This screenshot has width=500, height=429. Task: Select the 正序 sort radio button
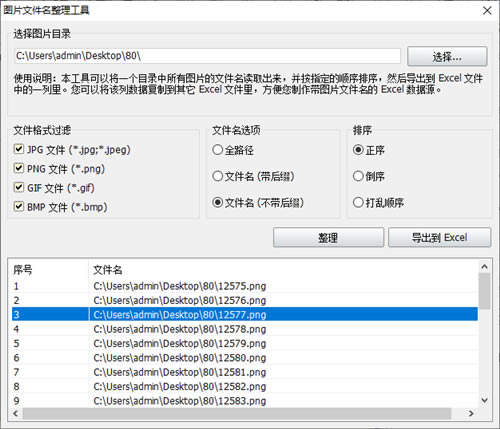point(358,150)
